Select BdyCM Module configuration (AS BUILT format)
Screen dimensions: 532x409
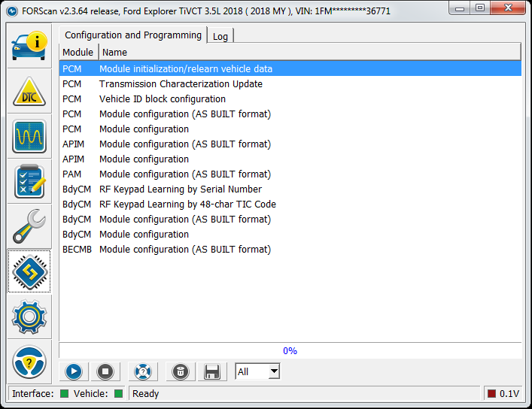click(x=290, y=219)
